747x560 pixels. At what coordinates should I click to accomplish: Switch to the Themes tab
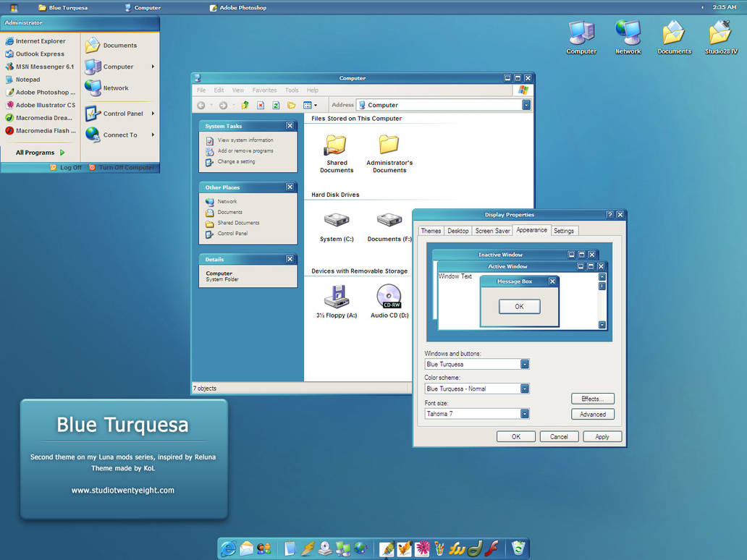tap(431, 231)
